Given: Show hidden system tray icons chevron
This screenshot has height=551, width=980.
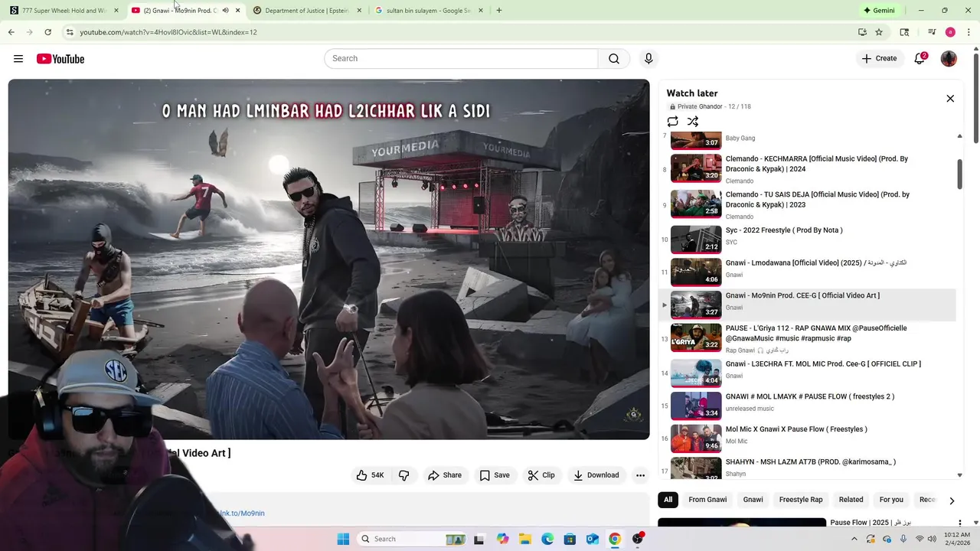Looking at the screenshot, I should tap(854, 539).
